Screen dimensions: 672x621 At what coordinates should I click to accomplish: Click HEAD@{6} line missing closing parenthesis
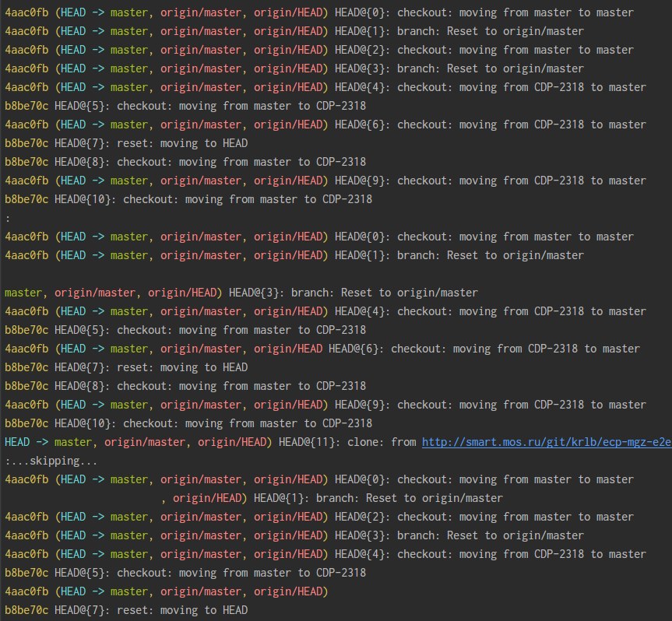(322, 349)
